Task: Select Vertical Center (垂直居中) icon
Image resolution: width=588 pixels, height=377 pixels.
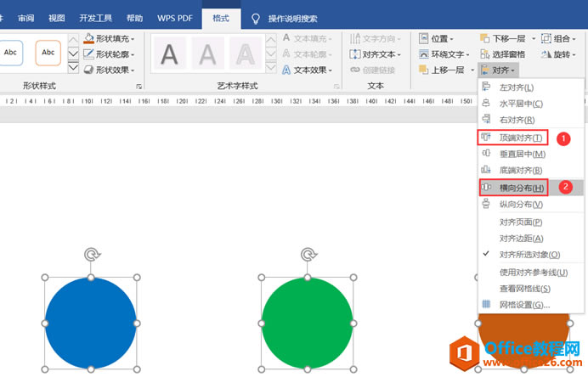Action: click(486, 154)
